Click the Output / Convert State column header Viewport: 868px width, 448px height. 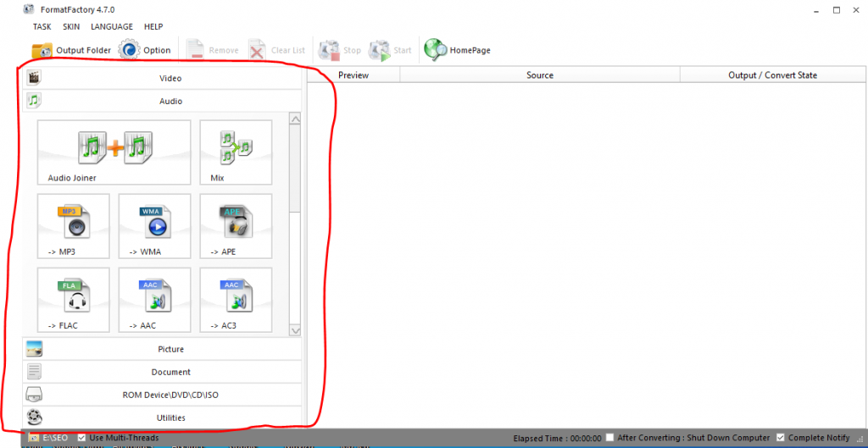(x=772, y=75)
